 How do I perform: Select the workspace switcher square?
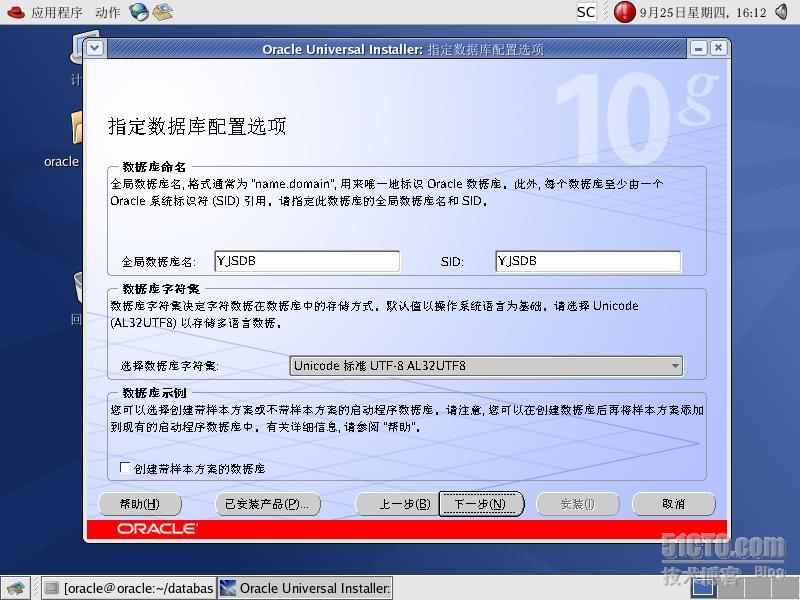coord(704,589)
